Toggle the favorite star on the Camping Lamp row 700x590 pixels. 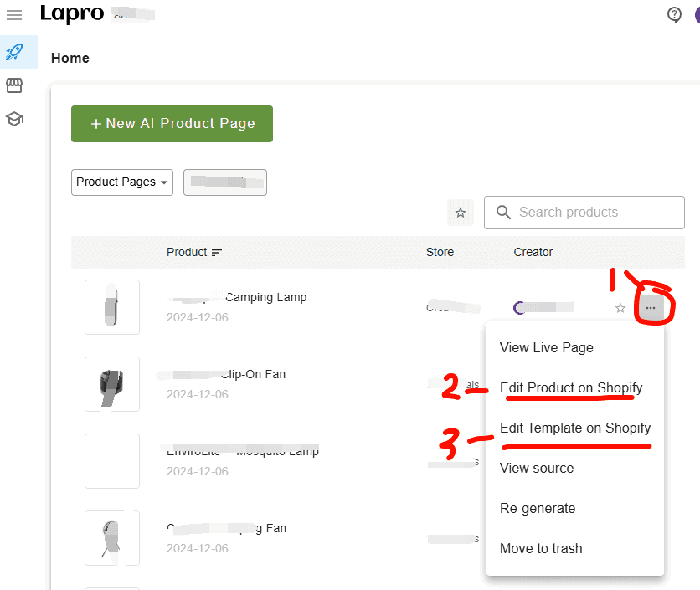click(x=620, y=308)
